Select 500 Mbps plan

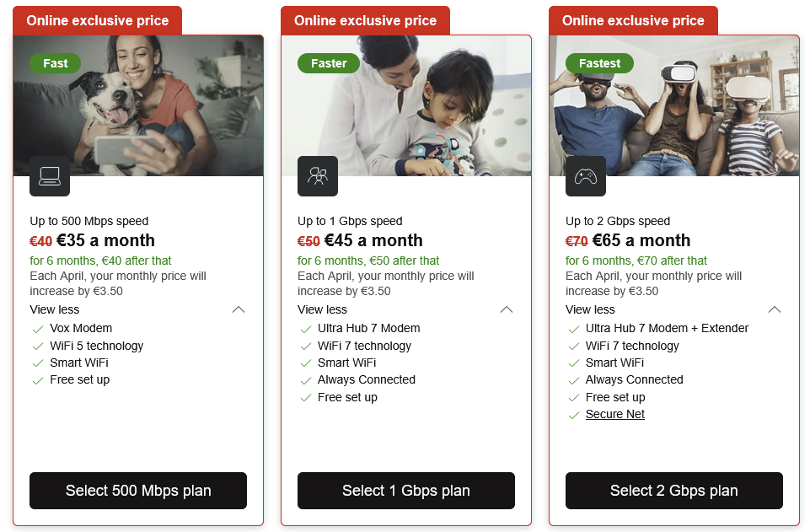pyautogui.click(x=138, y=490)
